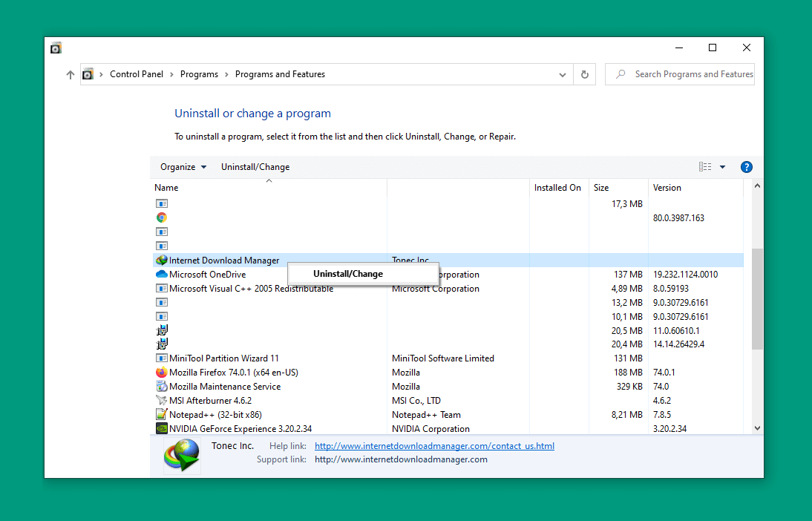
Task: Click the program icon in 13,2 MB row
Action: click(x=162, y=303)
